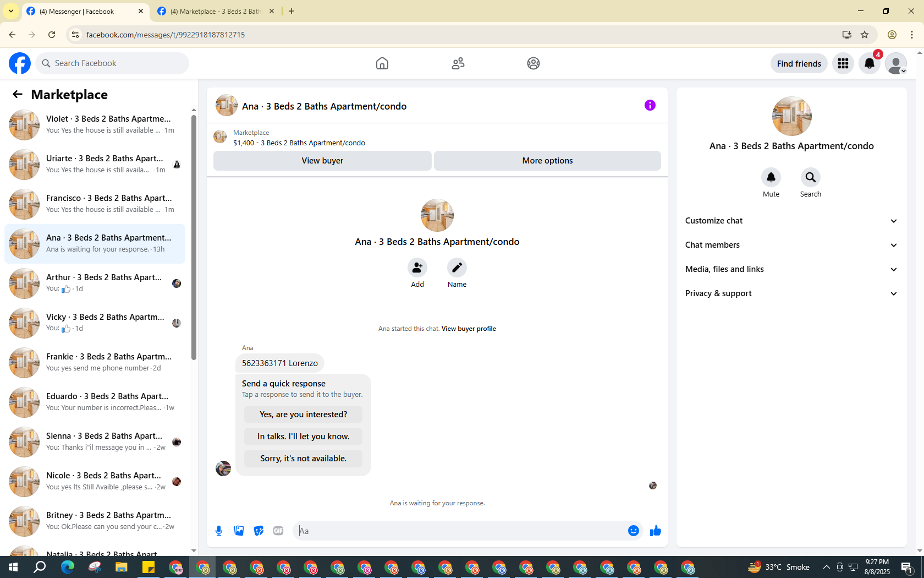Record a voice clip with microphone

click(219, 531)
